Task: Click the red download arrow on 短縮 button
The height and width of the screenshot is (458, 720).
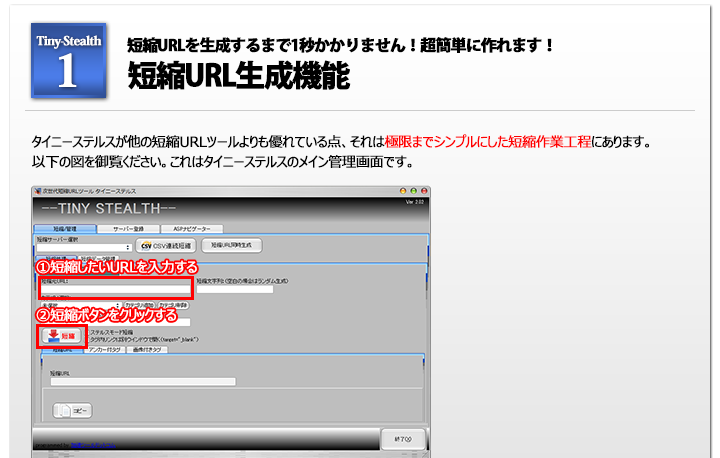Action: point(53,336)
